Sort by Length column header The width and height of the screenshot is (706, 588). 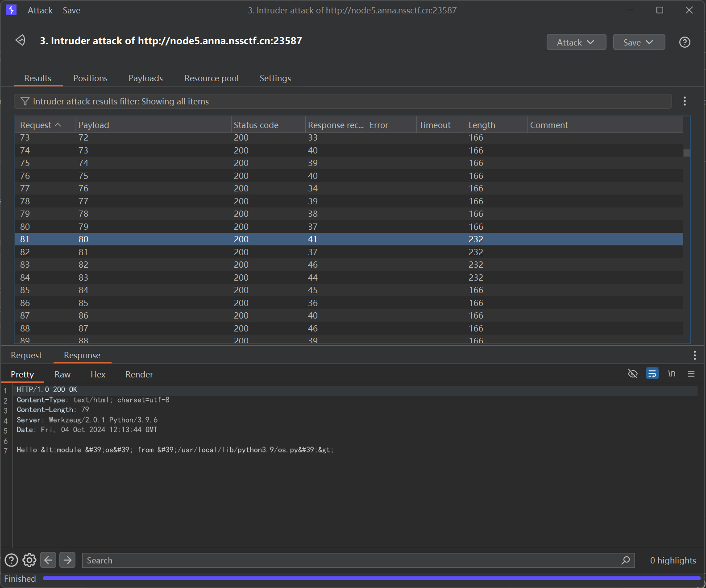click(496, 125)
